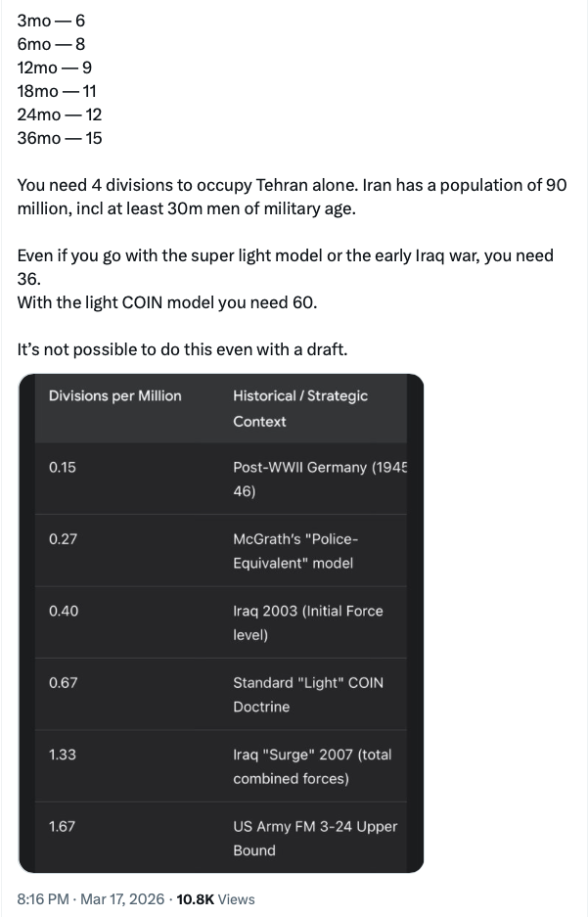Screen dimensions: 588x917
Task: Click the Iraq 2003 Initial Force entry
Action: pos(307,622)
